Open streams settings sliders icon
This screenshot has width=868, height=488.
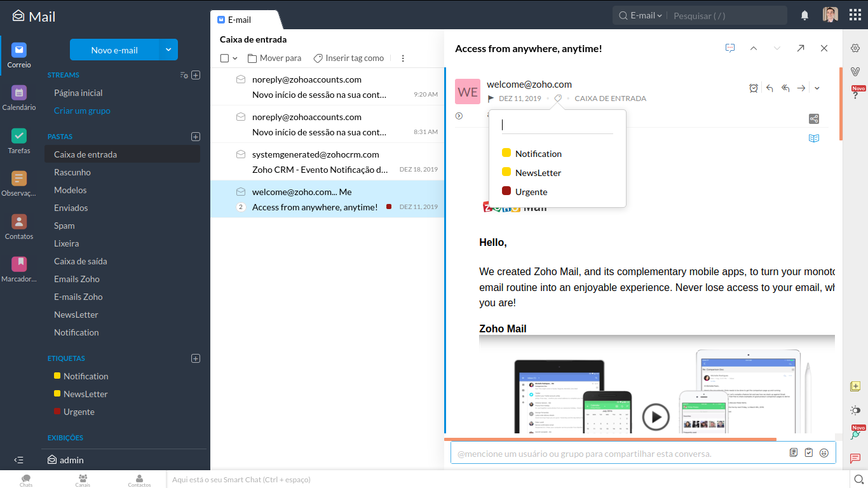click(184, 75)
